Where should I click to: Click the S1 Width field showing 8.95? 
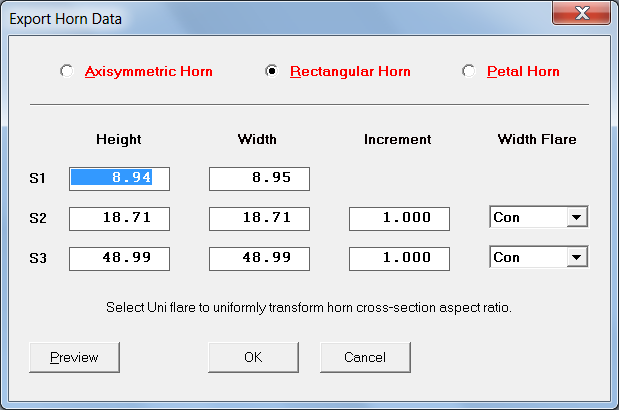pyautogui.click(x=259, y=179)
